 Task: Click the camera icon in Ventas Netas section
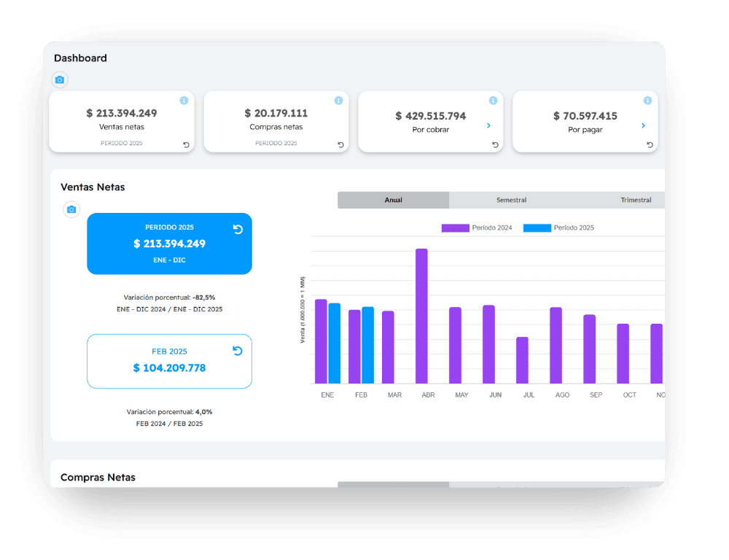pyautogui.click(x=71, y=210)
